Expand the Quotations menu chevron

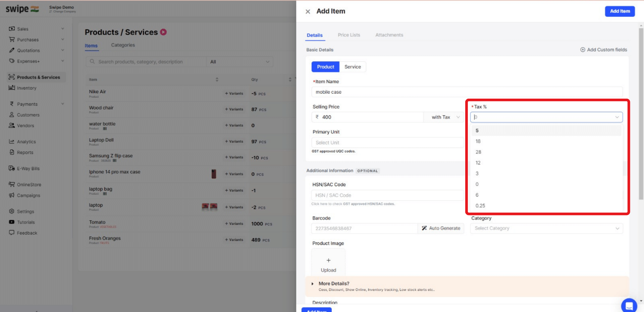63,50
